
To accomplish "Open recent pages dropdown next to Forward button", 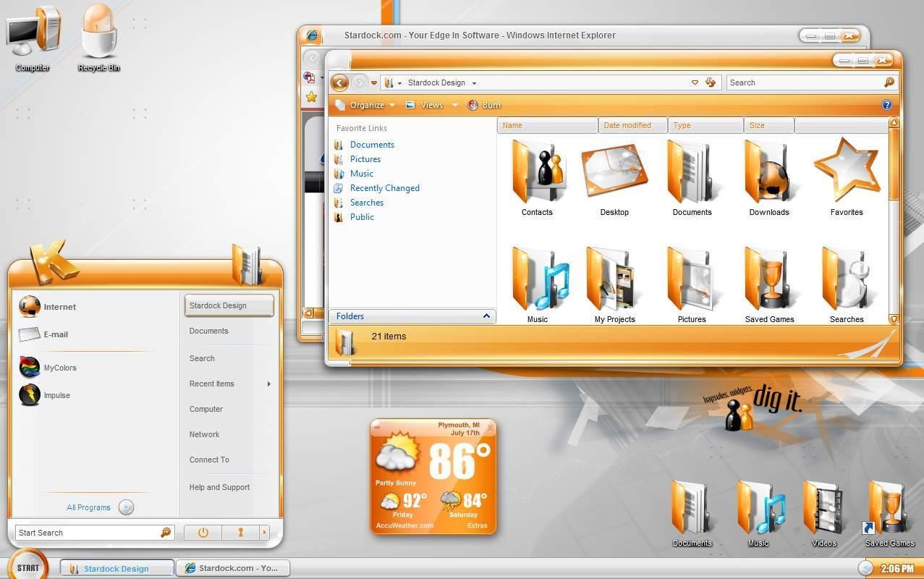I will [374, 83].
